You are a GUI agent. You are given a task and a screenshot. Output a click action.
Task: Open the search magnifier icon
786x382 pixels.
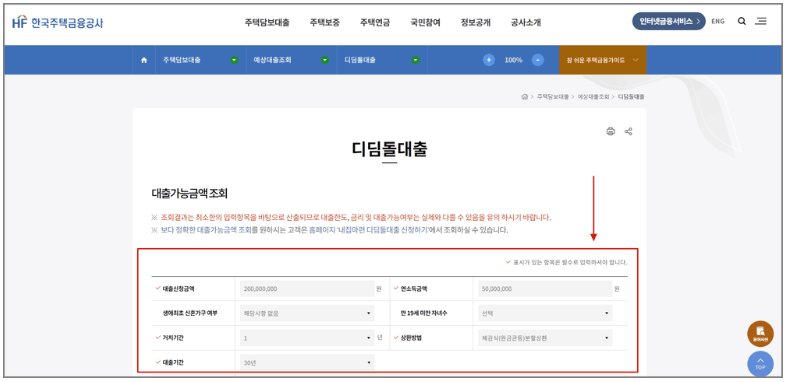tap(742, 22)
